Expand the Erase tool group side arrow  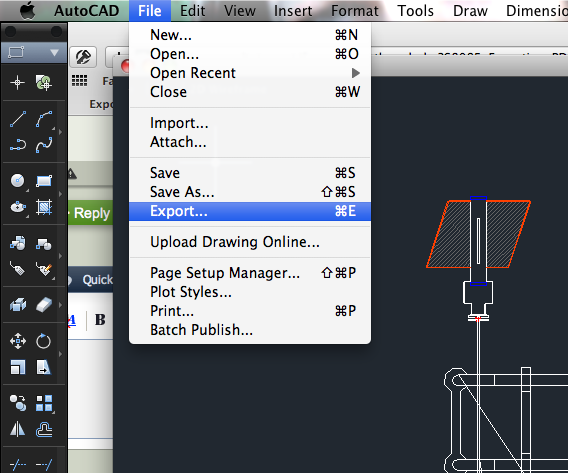[x=60, y=305]
